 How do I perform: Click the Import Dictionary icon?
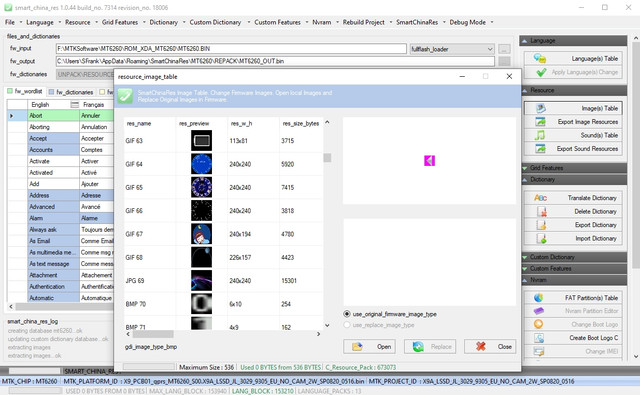(542, 238)
